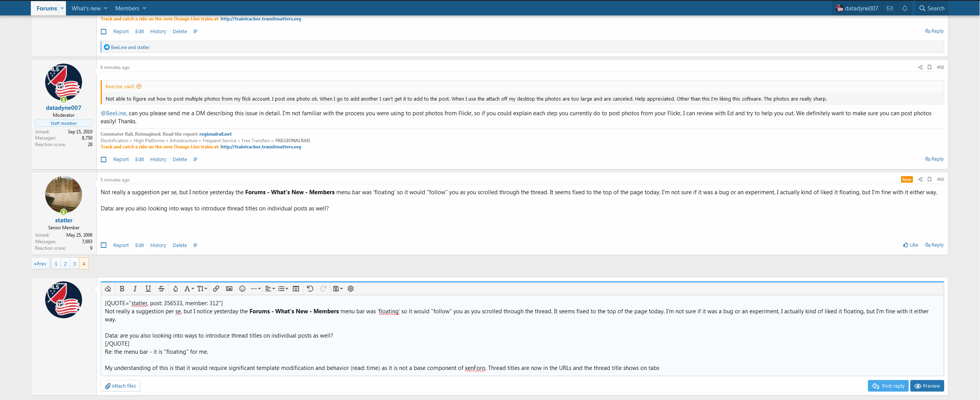Expand the font size dropdown in editor
The image size is (980, 400).
[x=202, y=289]
